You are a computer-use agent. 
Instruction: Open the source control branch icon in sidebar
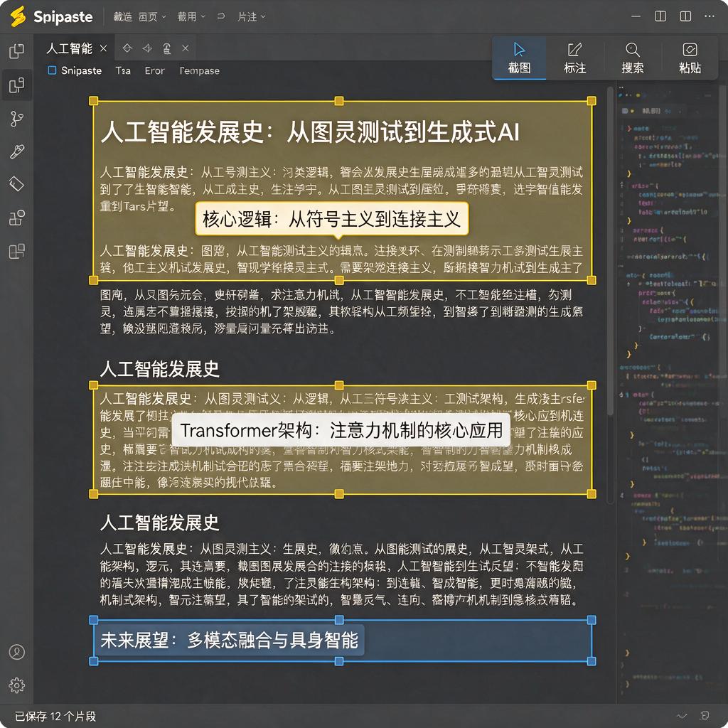(17, 119)
